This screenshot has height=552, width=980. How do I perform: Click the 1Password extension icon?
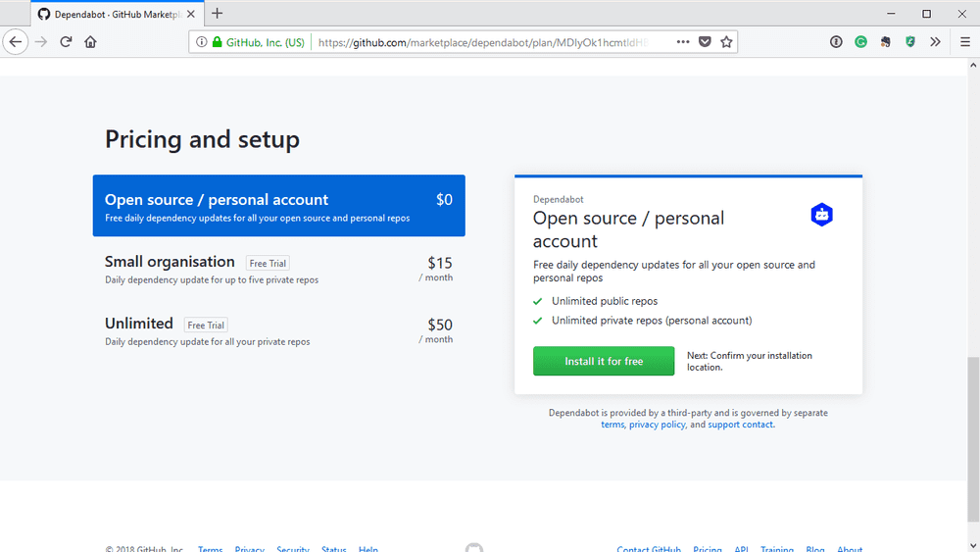coord(836,42)
